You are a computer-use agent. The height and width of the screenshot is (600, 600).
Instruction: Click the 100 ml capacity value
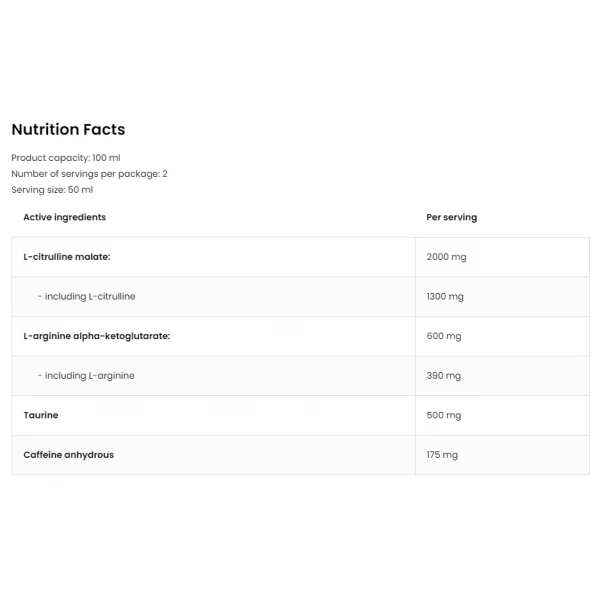tap(106, 158)
